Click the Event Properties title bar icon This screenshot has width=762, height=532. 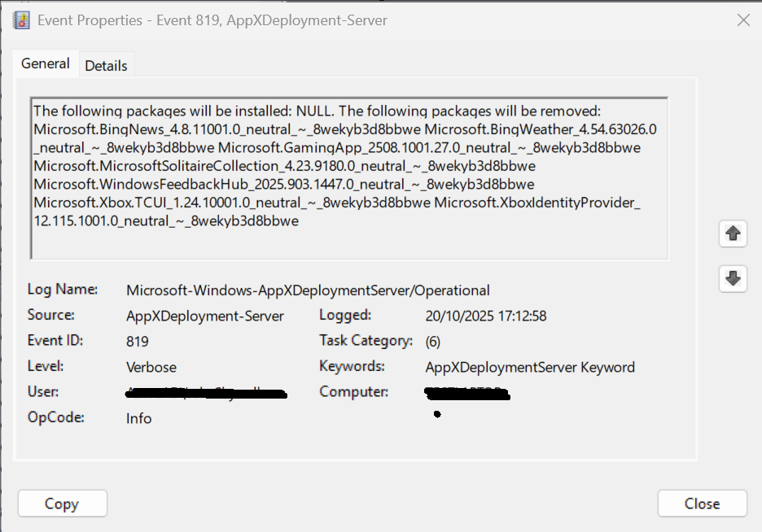[22, 20]
